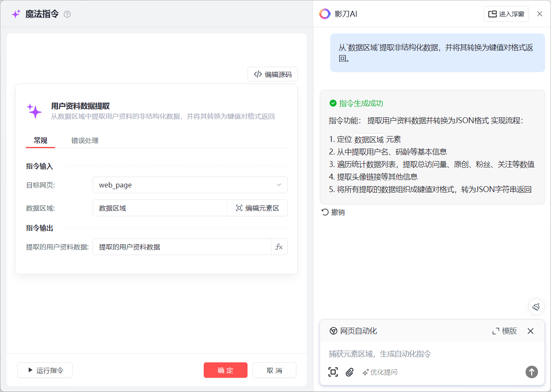Screen dimensions: 551x392
Task: Click the heading 用户资料数据提取
Action: coord(81,106)
